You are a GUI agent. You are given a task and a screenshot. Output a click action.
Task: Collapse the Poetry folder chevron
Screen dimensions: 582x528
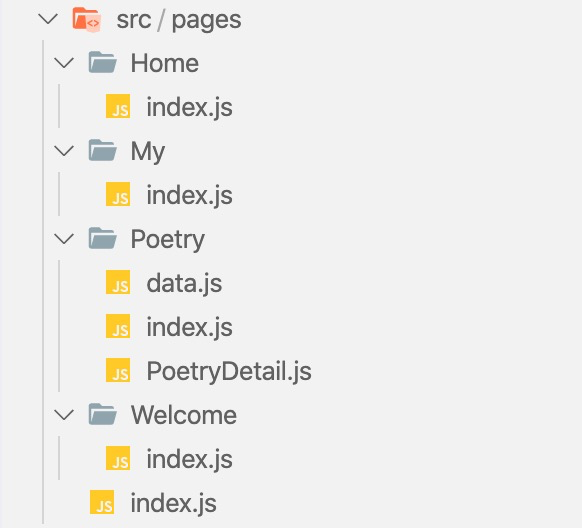[x=64, y=238]
